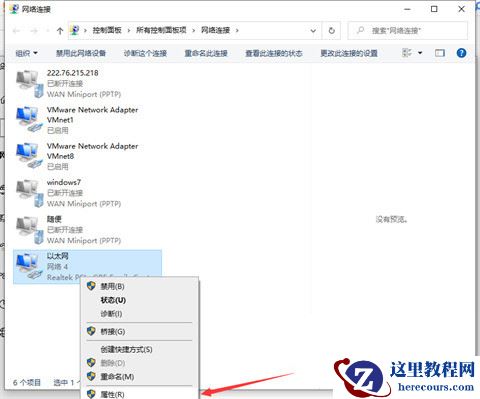Go up one folder level

tap(60, 31)
